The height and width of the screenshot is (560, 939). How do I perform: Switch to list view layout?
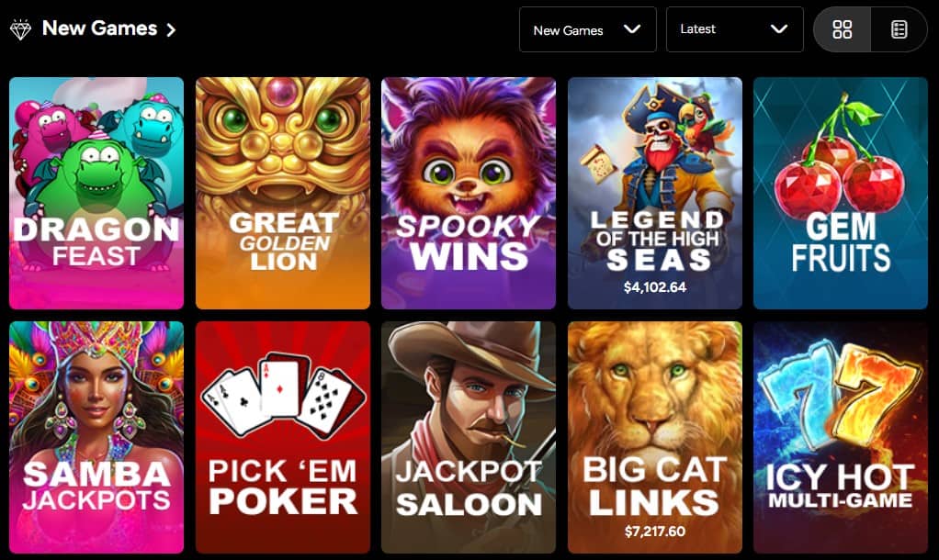click(x=899, y=29)
